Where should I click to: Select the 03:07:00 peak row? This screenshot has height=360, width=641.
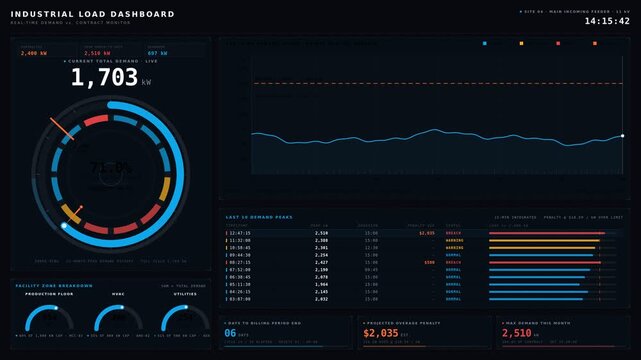(424, 300)
